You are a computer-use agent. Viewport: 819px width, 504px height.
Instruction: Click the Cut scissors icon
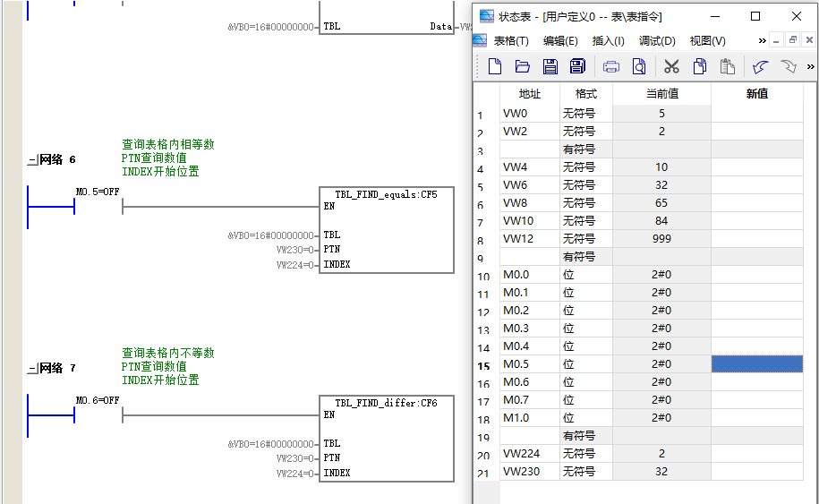pyautogui.click(x=671, y=67)
